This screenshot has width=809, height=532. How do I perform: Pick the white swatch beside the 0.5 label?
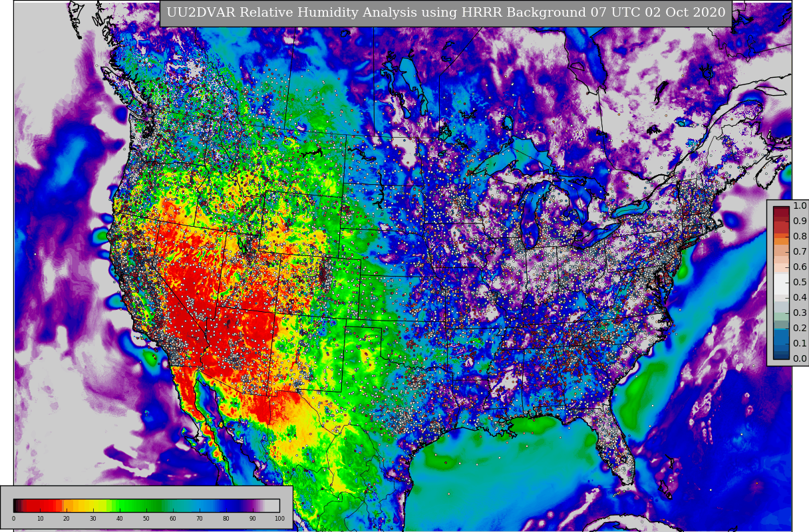tap(781, 283)
